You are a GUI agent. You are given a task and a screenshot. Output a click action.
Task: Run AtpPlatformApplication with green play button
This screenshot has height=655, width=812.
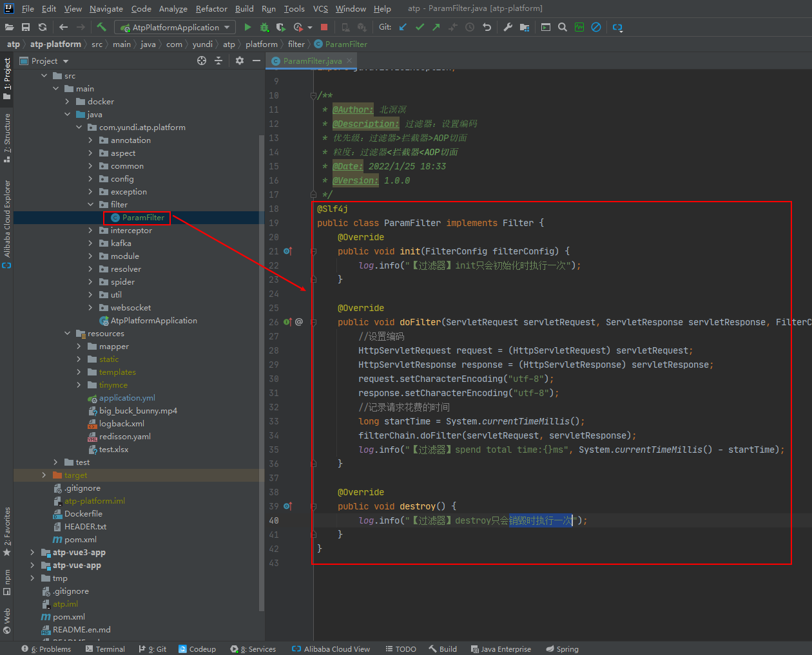point(247,27)
